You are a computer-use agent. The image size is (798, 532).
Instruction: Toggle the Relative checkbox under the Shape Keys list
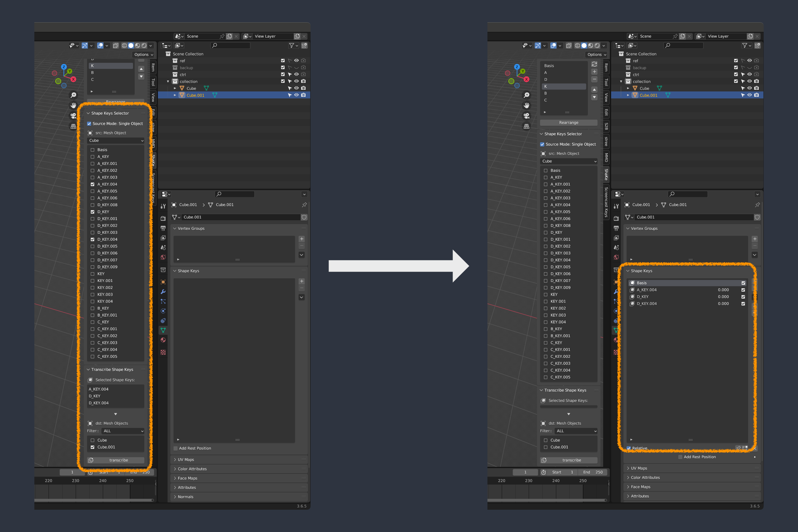click(x=629, y=448)
